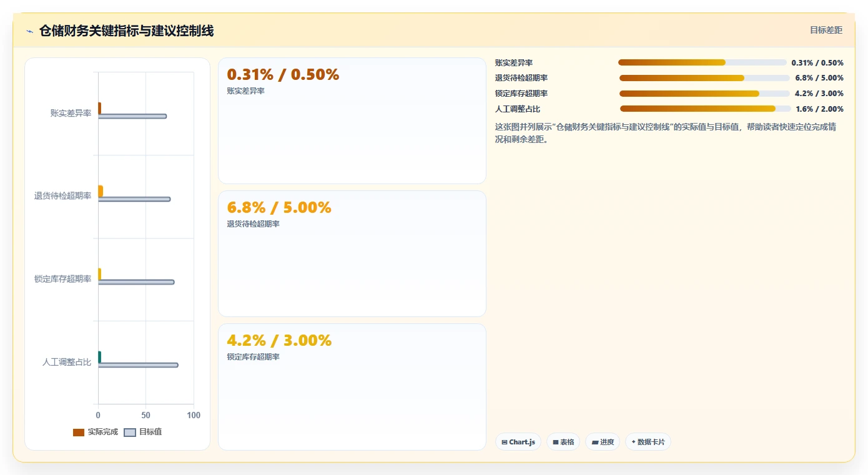Click the 人工调整占比 target bar in chart
The image size is (868, 475).
(x=138, y=365)
